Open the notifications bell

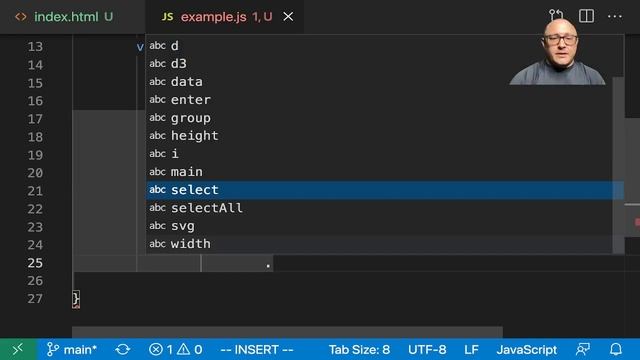tap(616, 349)
